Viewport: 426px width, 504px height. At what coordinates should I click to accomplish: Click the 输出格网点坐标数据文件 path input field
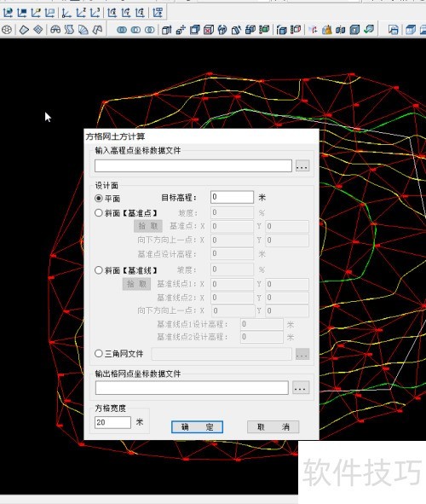pos(192,388)
